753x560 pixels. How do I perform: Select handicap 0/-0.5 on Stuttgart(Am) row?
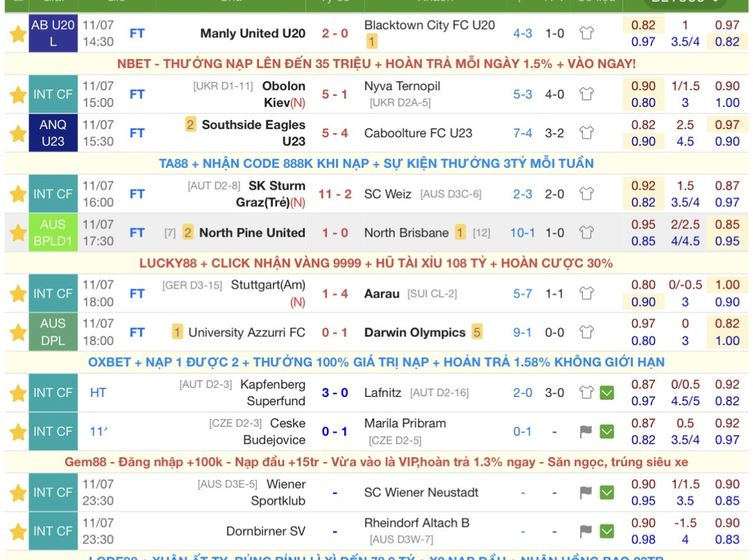[x=685, y=285]
